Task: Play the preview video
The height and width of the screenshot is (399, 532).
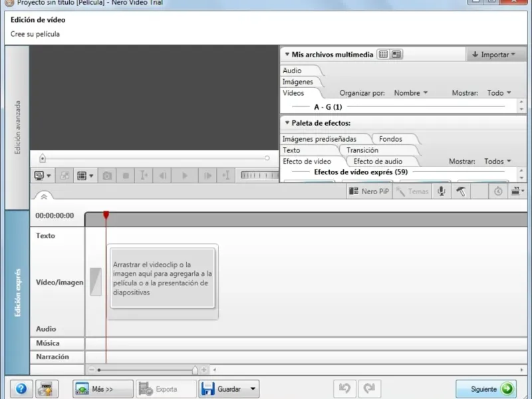Action: pyautogui.click(x=185, y=176)
